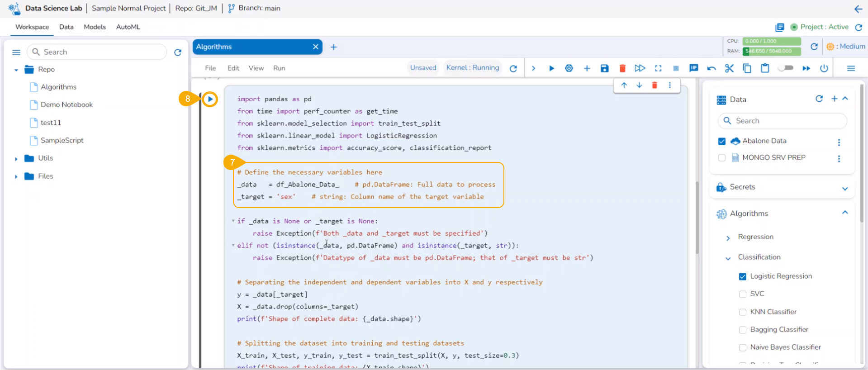This screenshot has width=868, height=370.
Task: Toggle the switch slider in notebook toolbar
Action: click(786, 68)
